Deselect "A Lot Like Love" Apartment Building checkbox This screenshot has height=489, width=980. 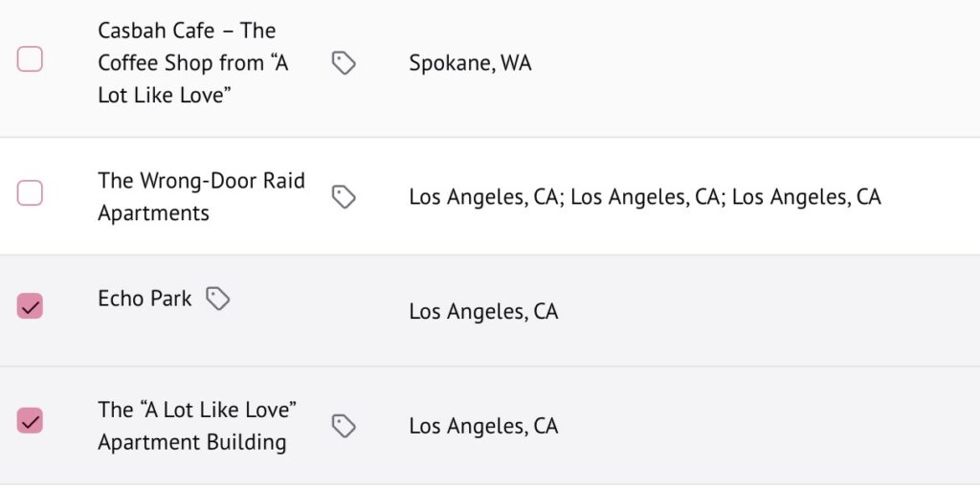click(x=31, y=420)
